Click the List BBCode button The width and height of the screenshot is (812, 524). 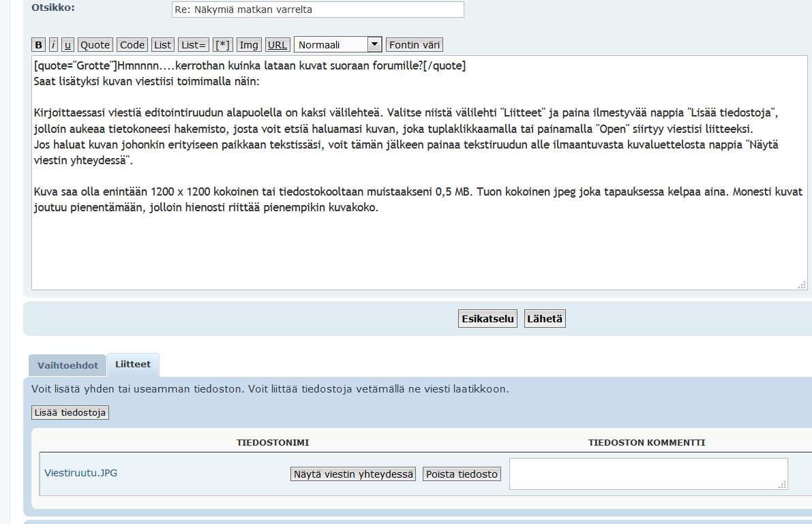click(162, 45)
